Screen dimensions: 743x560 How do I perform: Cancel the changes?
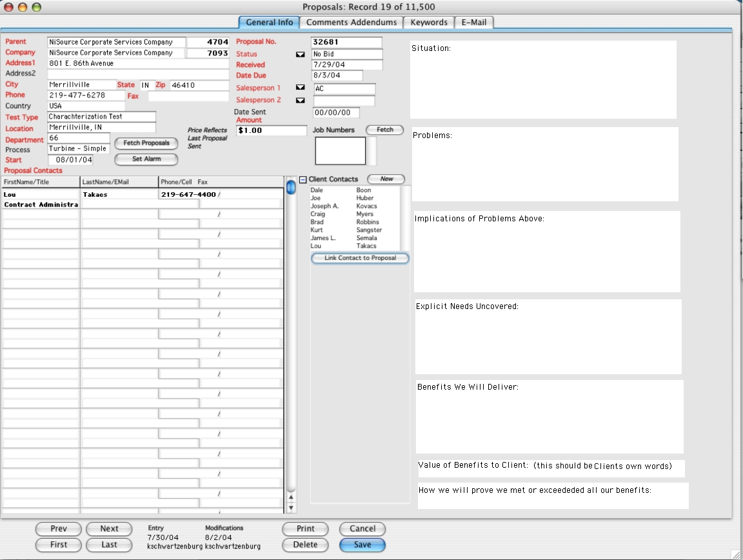(x=362, y=528)
